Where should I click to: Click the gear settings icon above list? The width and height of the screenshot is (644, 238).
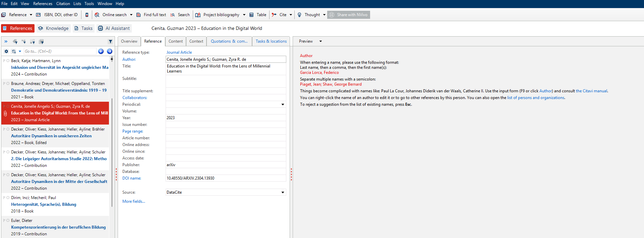click(6, 51)
